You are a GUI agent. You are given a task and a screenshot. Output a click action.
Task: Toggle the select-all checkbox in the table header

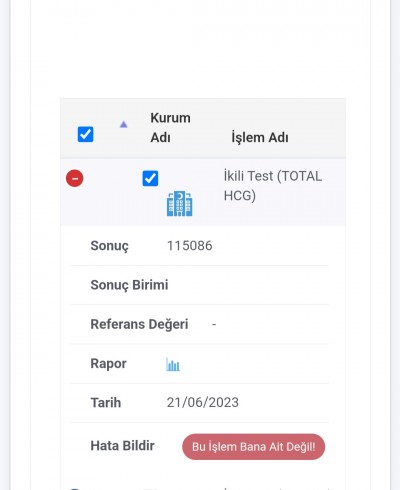(x=85, y=134)
